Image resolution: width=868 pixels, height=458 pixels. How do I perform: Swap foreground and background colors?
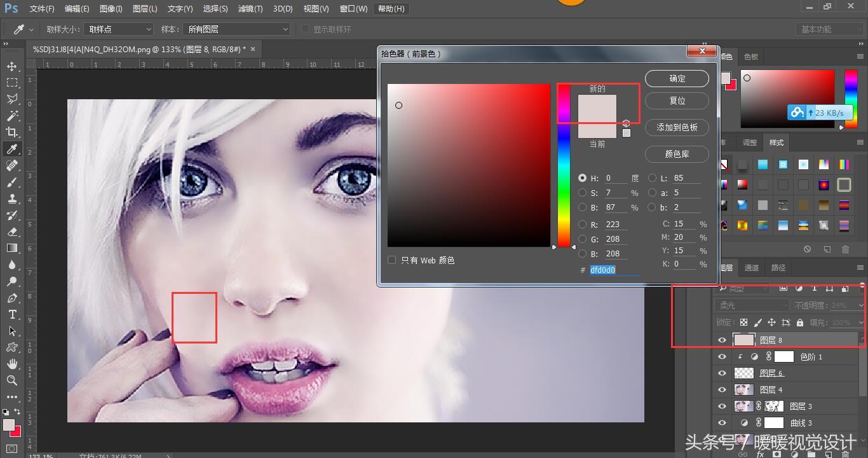[x=17, y=412]
